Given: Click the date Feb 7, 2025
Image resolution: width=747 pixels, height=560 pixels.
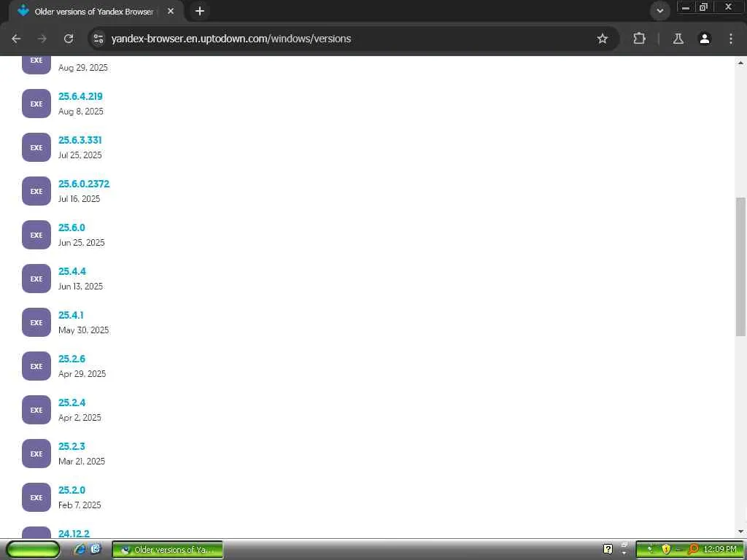Looking at the screenshot, I should tap(80, 506).
